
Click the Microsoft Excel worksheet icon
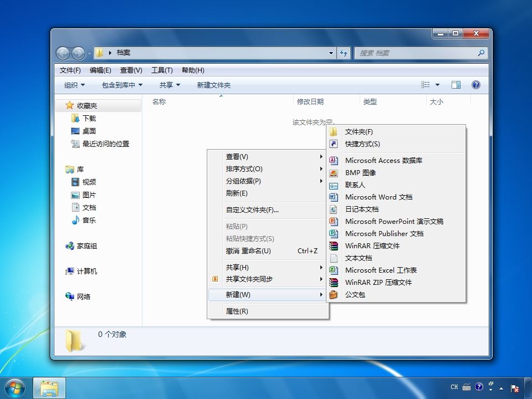[334, 270]
